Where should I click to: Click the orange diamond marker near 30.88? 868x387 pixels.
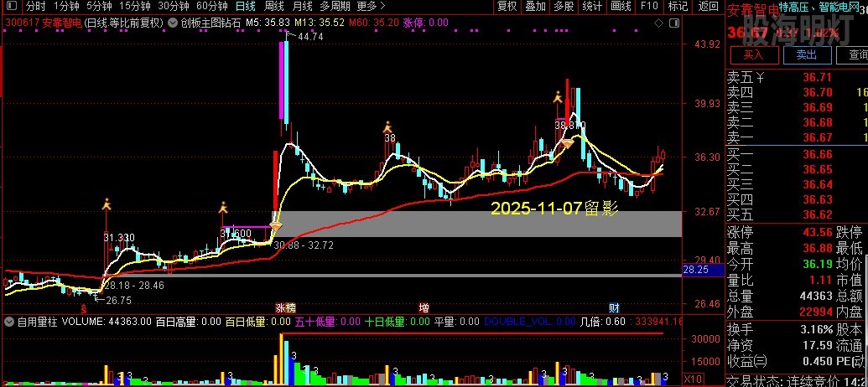click(x=275, y=224)
